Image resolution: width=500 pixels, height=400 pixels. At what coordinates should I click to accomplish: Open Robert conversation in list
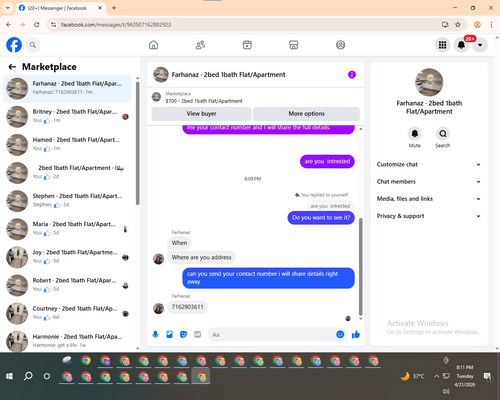(67, 286)
